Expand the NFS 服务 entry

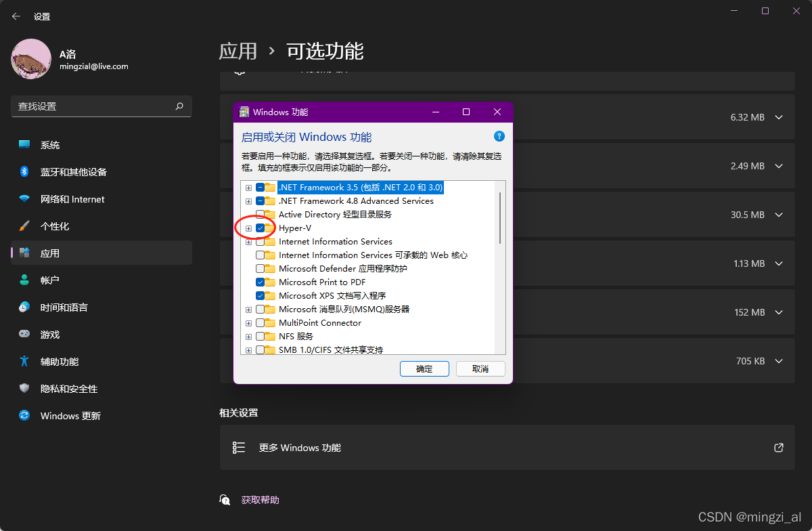(x=248, y=336)
